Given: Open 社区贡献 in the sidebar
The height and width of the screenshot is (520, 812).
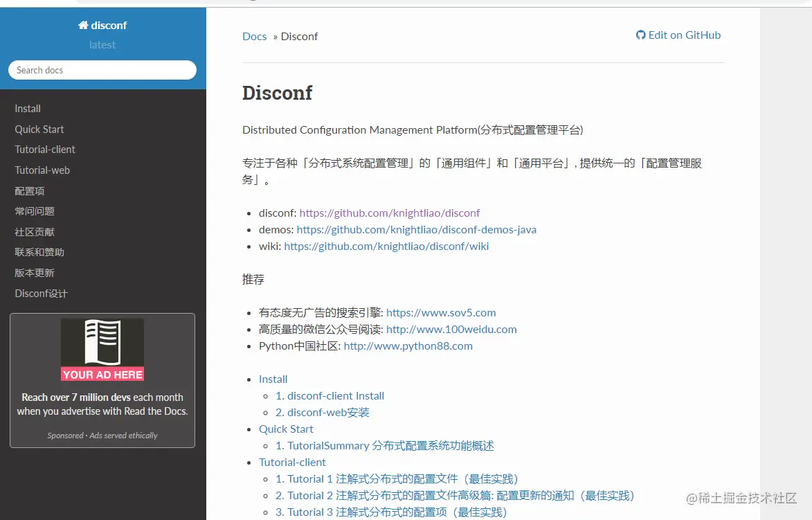Looking at the screenshot, I should (35, 232).
